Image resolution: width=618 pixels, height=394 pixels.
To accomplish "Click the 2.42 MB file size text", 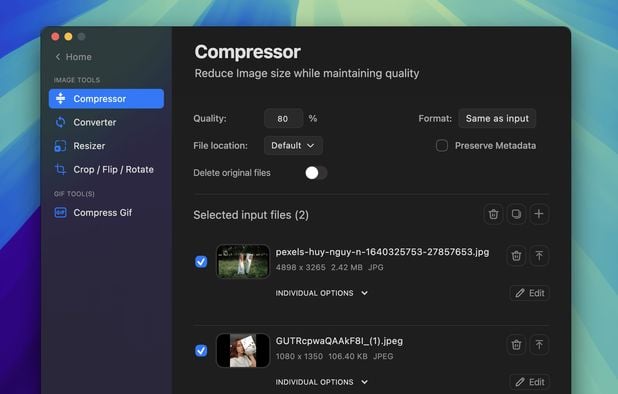I will (346, 268).
